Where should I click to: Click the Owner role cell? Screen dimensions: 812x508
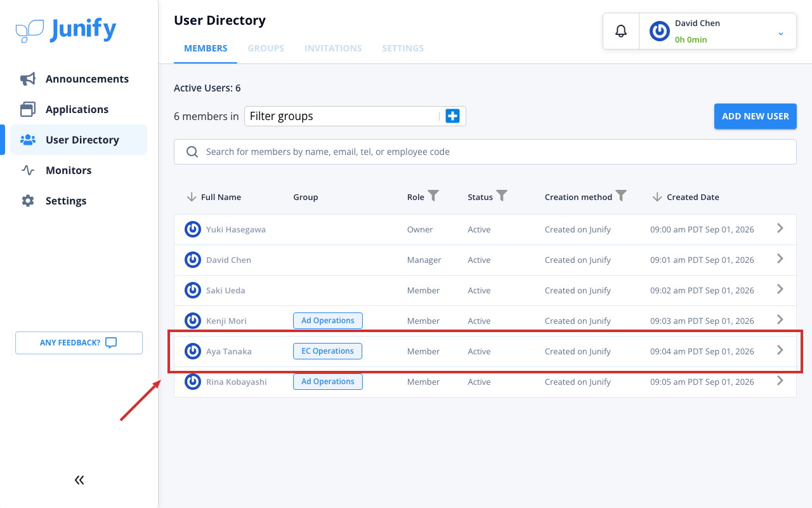(x=420, y=229)
